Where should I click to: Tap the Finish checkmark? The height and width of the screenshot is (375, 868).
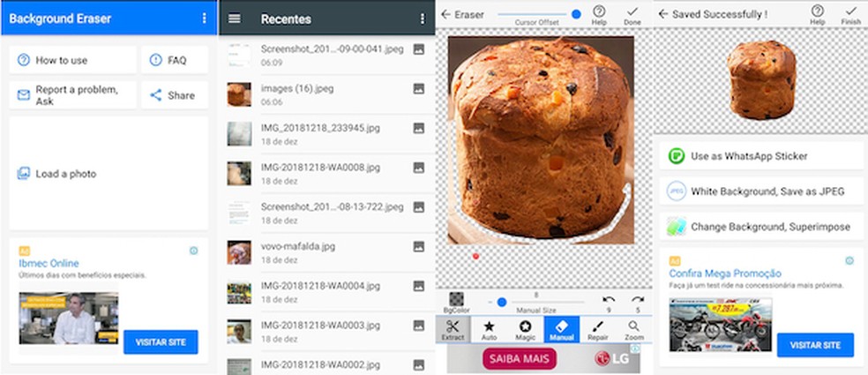[x=851, y=15]
